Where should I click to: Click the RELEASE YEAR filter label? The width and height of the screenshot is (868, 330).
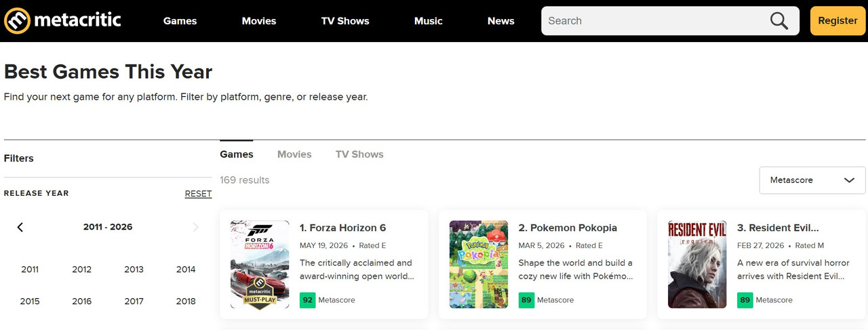click(37, 194)
